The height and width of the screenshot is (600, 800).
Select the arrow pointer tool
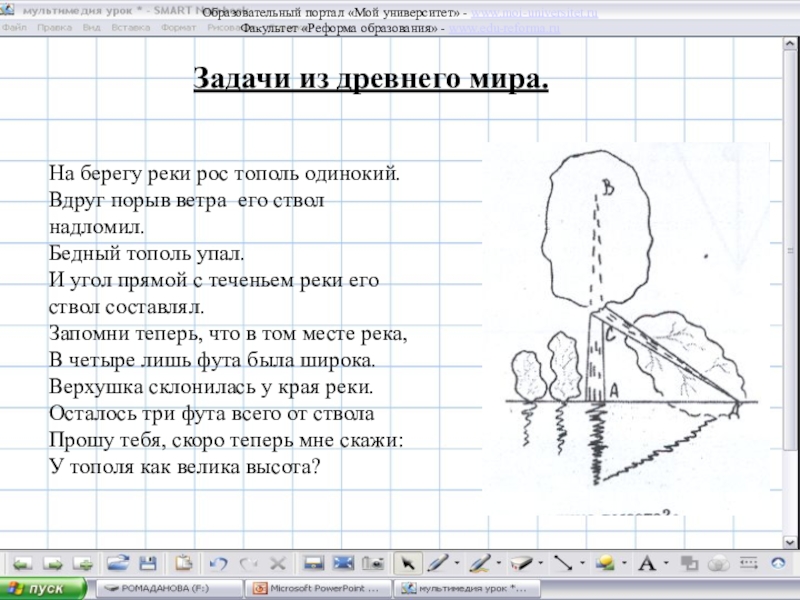(x=405, y=563)
